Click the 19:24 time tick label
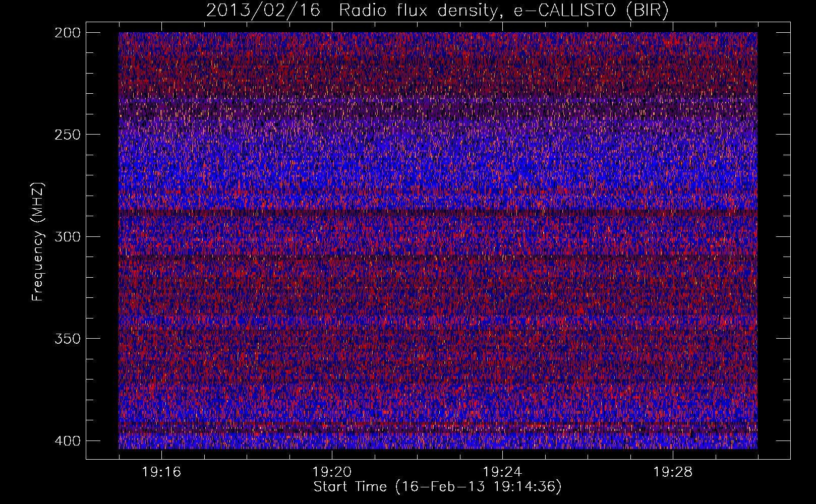 pyautogui.click(x=502, y=472)
